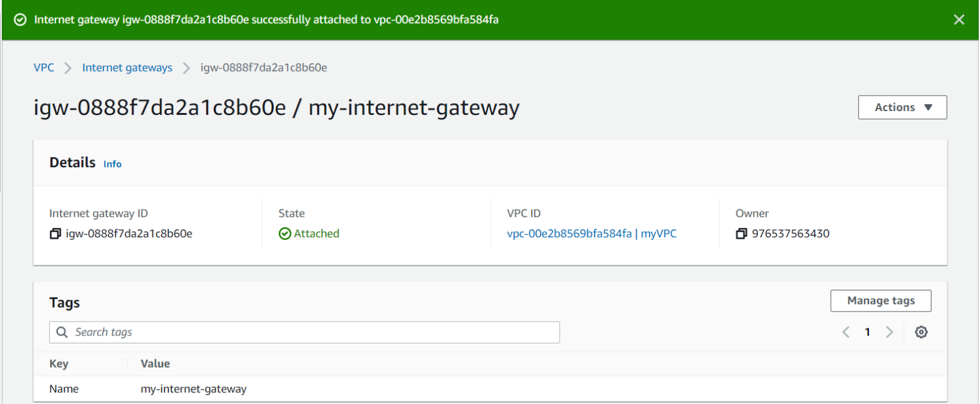Sort tags by Value column header
The image size is (980, 404).
pos(155,364)
